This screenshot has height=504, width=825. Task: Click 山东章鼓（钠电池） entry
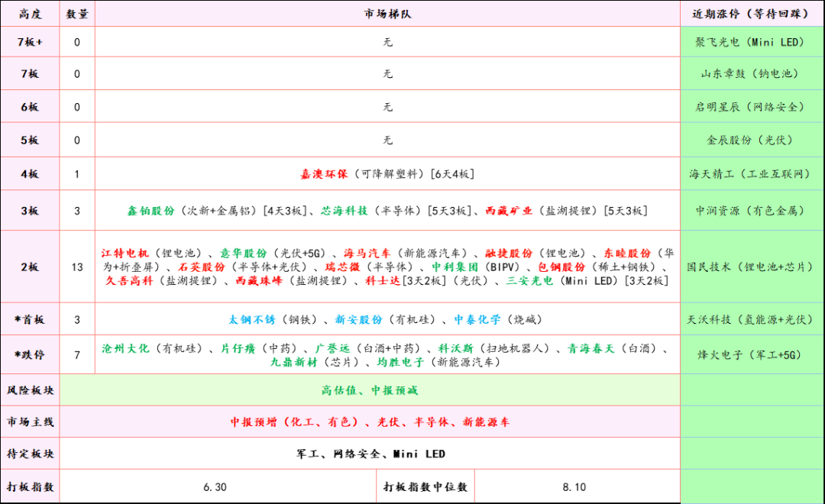750,73
